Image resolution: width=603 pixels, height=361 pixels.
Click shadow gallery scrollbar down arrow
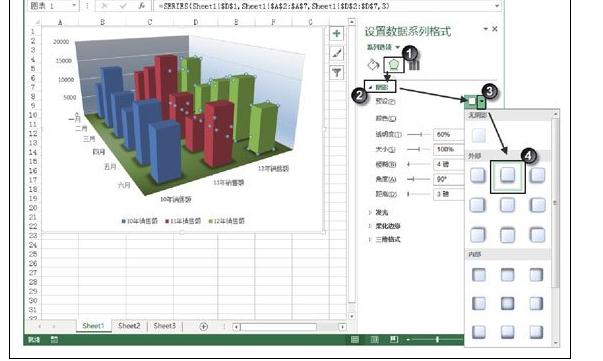pyautogui.click(x=555, y=343)
